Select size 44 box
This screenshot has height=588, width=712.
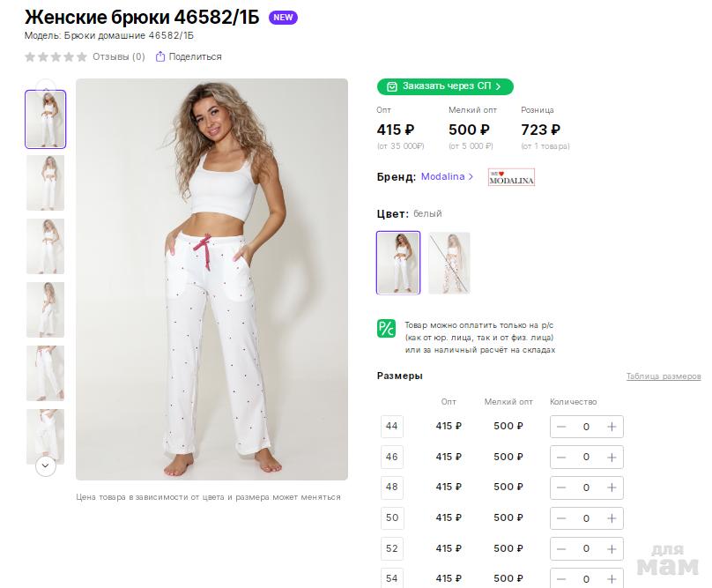pos(392,427)
